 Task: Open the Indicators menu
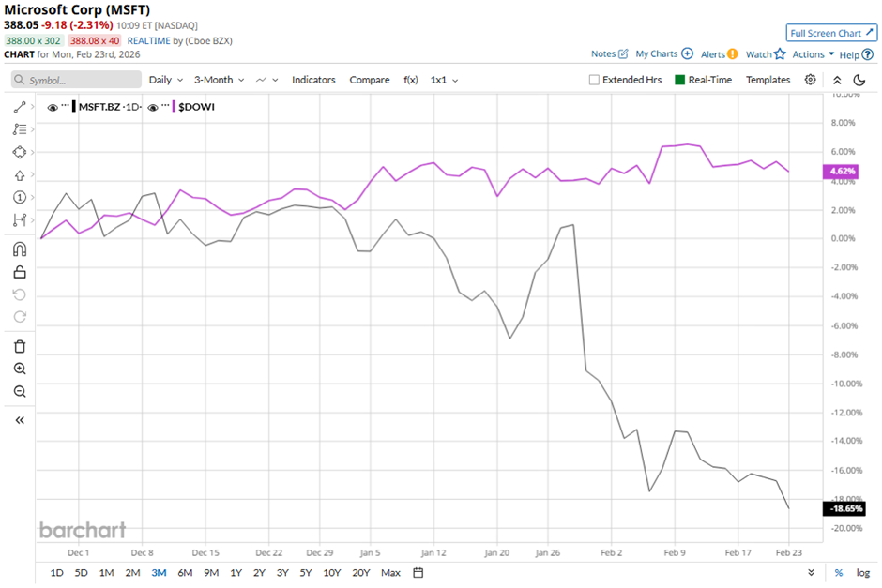(x=313, y=80)
